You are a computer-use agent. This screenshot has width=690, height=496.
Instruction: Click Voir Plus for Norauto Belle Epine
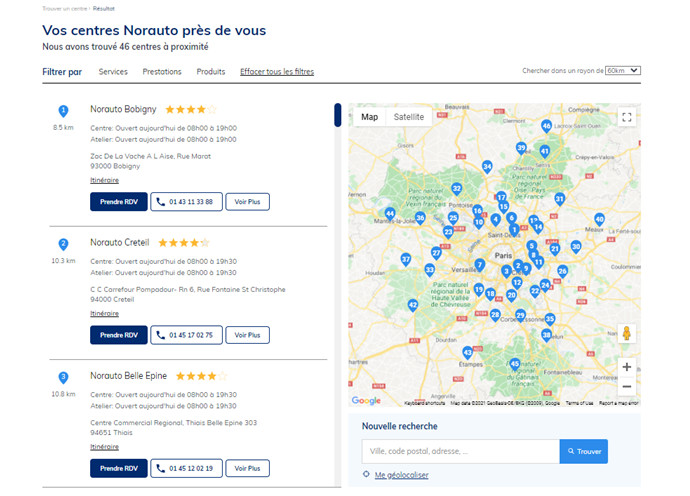247,469
